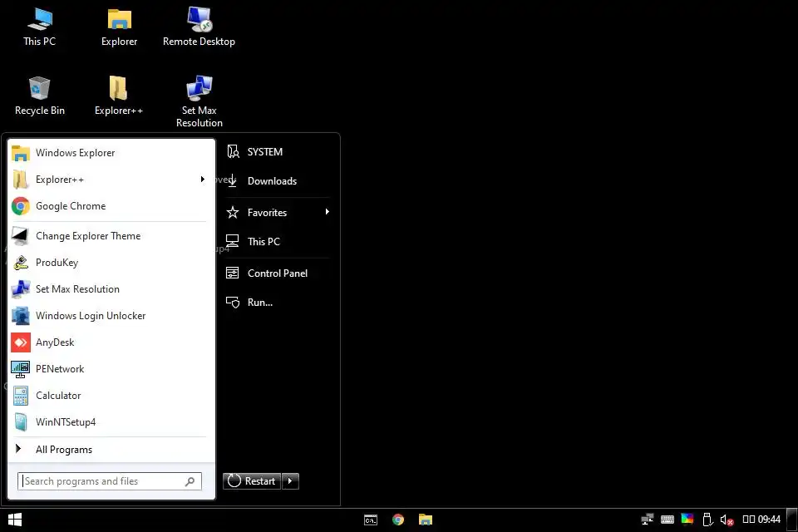
Task: Select Explorer++ in the Start menu list
Action: (111, 180)
